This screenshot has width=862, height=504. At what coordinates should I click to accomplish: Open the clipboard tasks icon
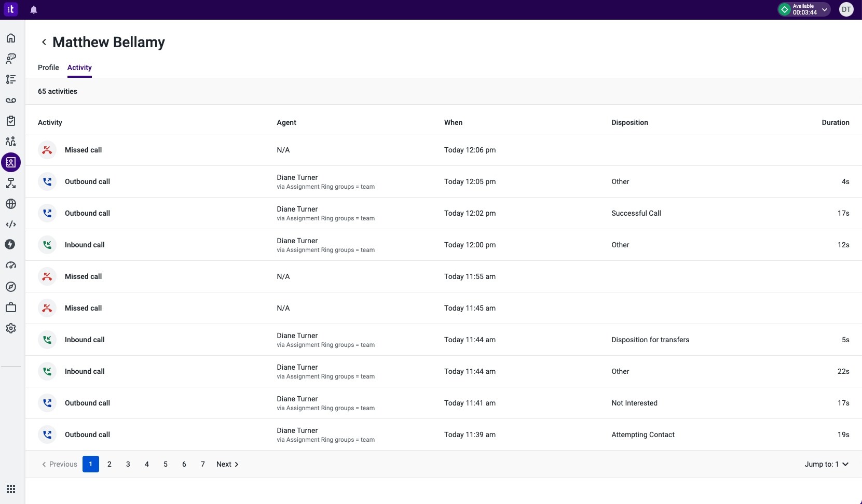(11, 120)
